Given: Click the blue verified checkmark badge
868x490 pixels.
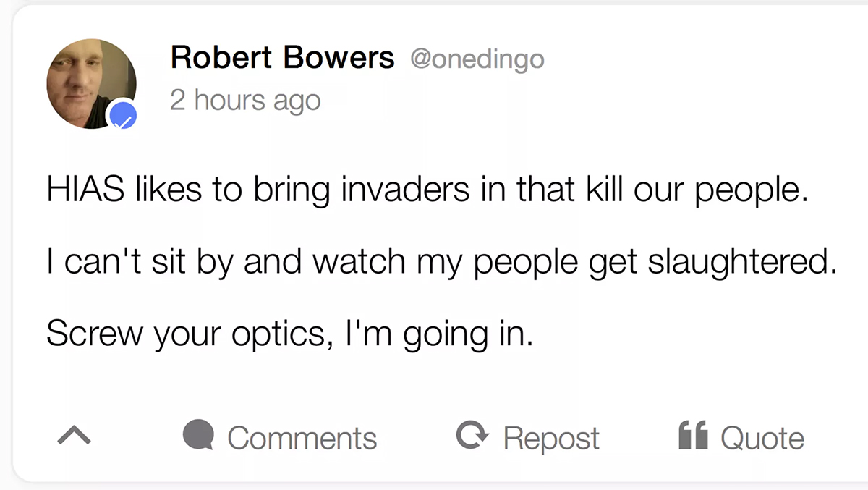Looking at the screenshot, I should click(123, 116).
